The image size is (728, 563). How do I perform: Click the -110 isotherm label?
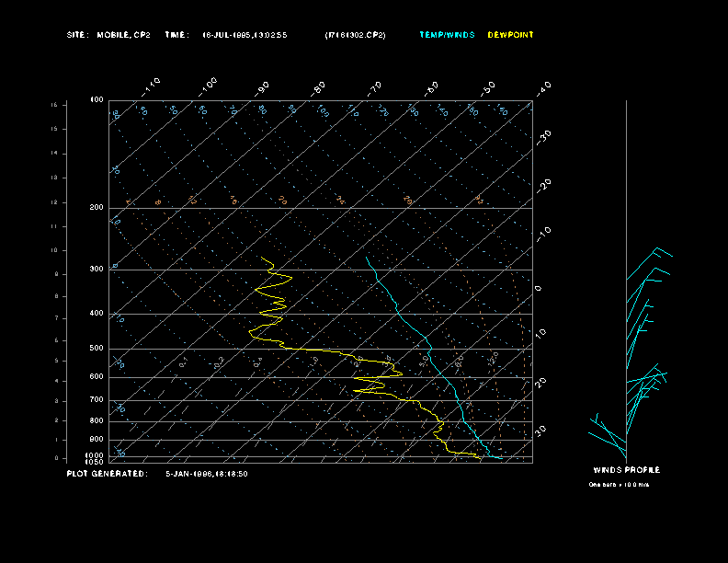[x=151, y=87]
